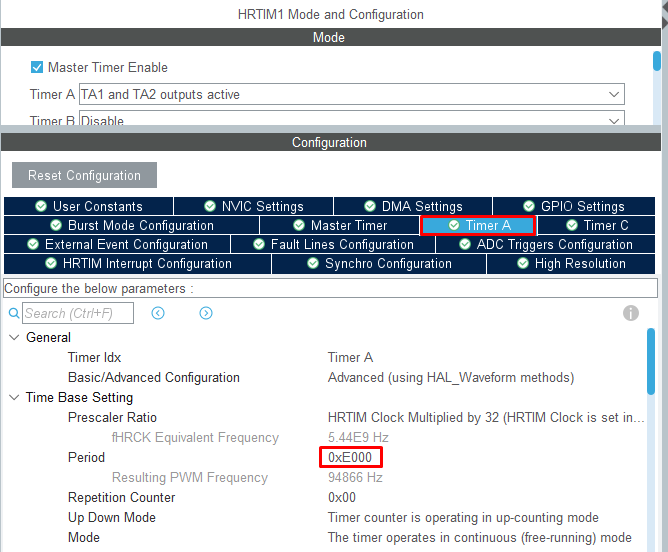Click the continuous mode value of Mode
Image resolution: width=668 pixels, height=552 pixels.
479,538
